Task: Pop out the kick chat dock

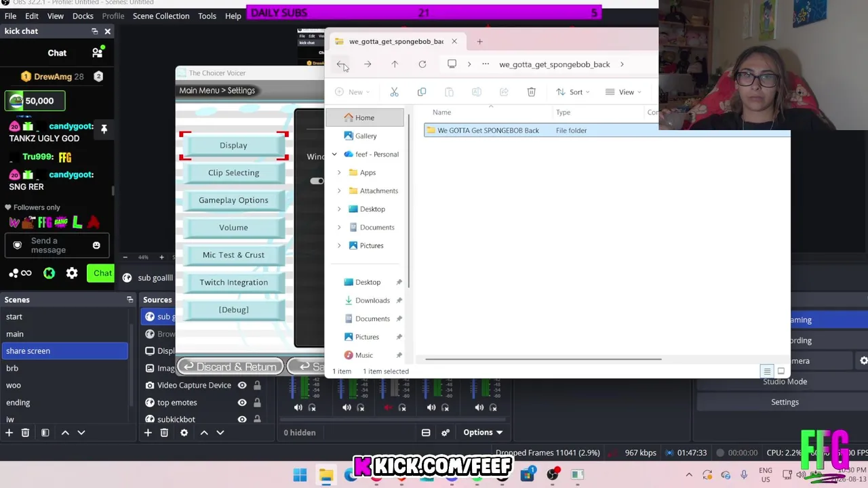Action: pyautogui.click(x=94, y=31)
